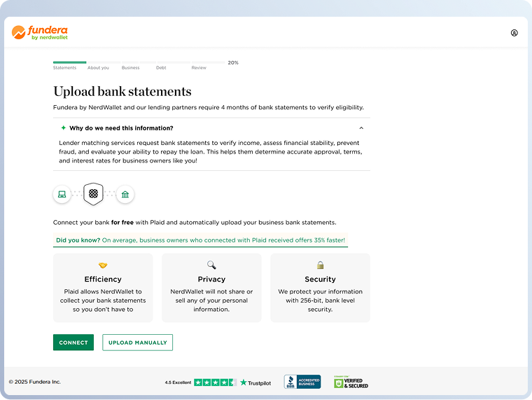Click 'We protect your information' text
Screen dimensions: 532x400
coord(320,301)
